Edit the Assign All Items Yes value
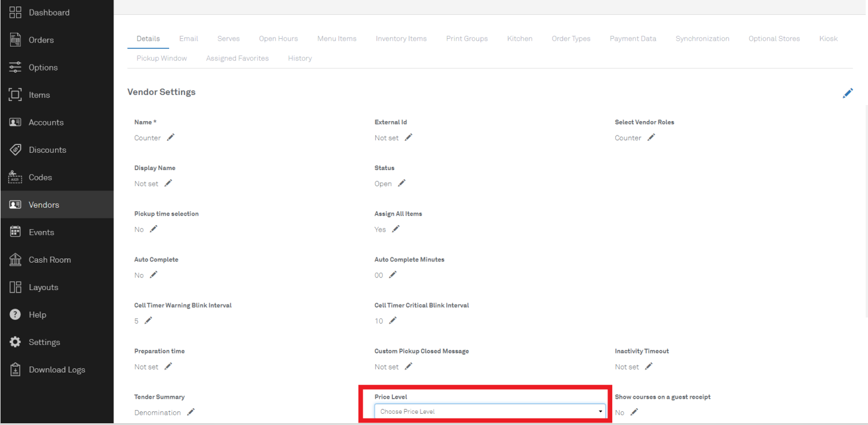 click(395, 229)
